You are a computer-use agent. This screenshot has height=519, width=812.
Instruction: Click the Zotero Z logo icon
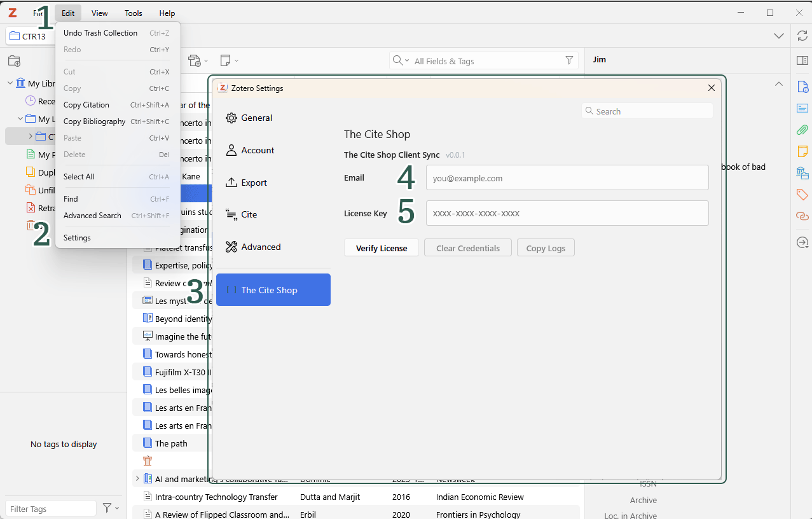tap(12, 13)
